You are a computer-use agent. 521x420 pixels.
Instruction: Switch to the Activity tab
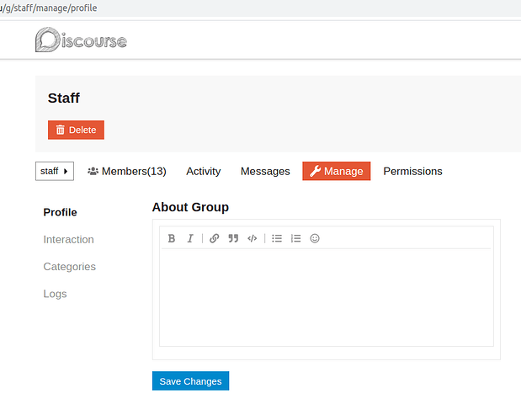pyautogui.click(x=204, y=171)
